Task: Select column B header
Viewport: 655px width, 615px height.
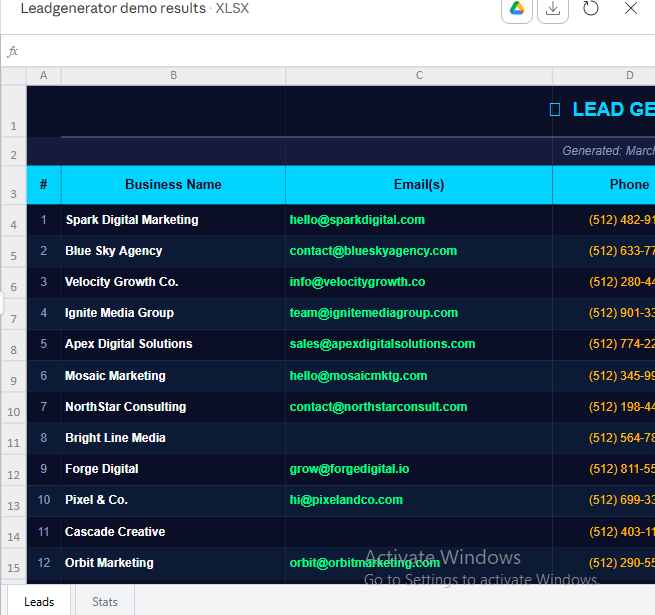Action: (173, 75)
